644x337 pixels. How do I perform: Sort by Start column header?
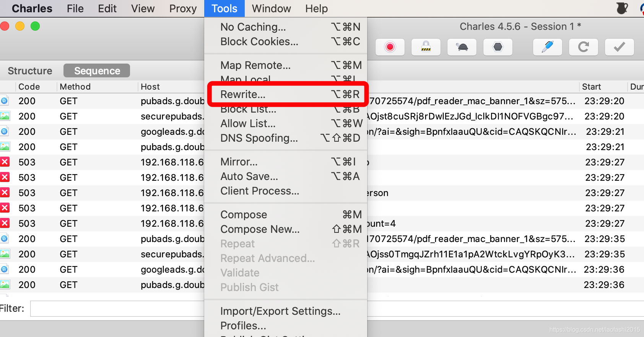coord(603,87)
